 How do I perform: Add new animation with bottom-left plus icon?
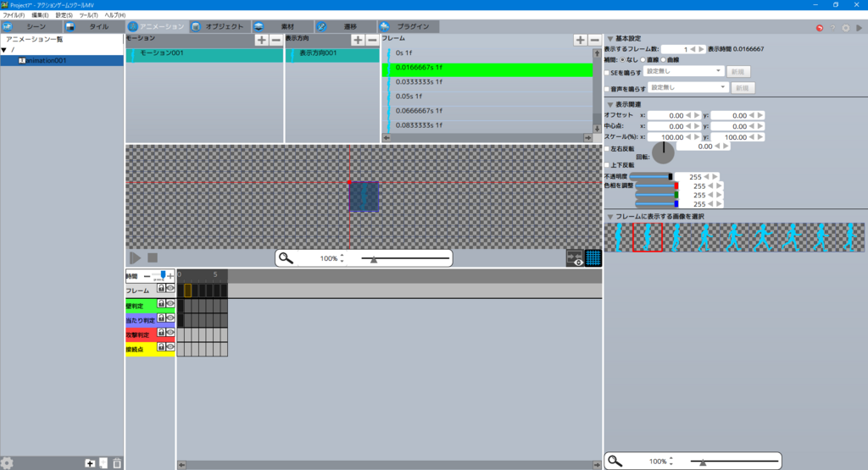pyautogui.click(x=90, y=463)
